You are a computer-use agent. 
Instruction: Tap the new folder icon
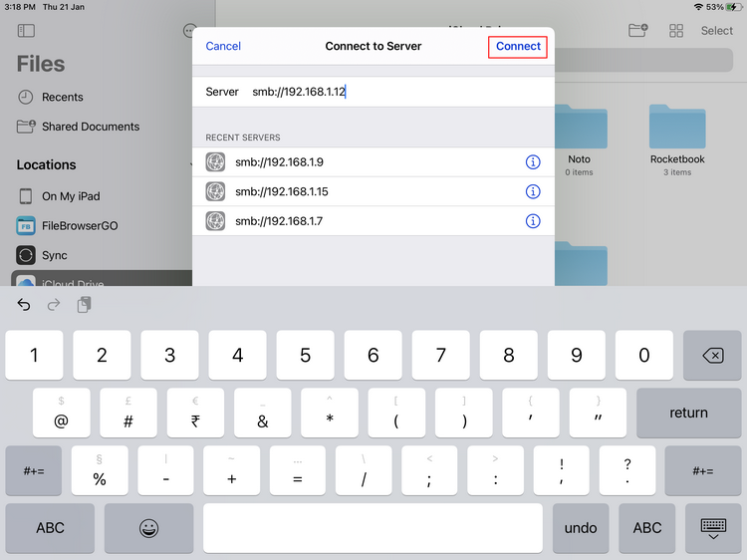tap(637, 31)
